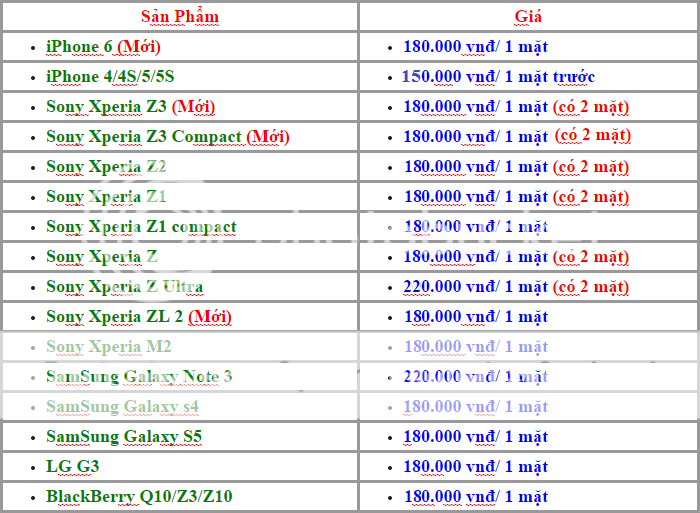Select the price for Sony Xperia Z1 compact
Screen dimensions: 700x513
[475, 226]
